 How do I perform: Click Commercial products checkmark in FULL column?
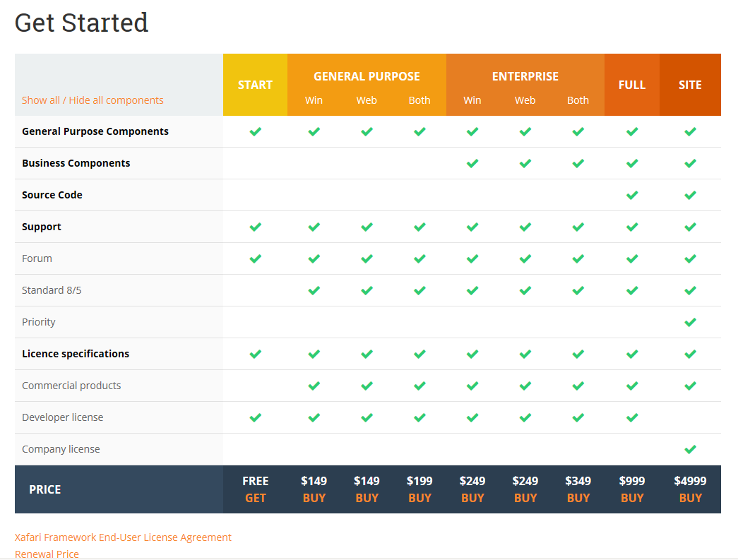point(632,386)
